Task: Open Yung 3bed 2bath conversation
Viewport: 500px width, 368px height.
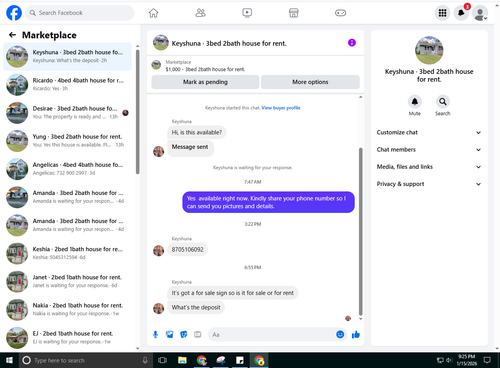Action: pos(68,141)
